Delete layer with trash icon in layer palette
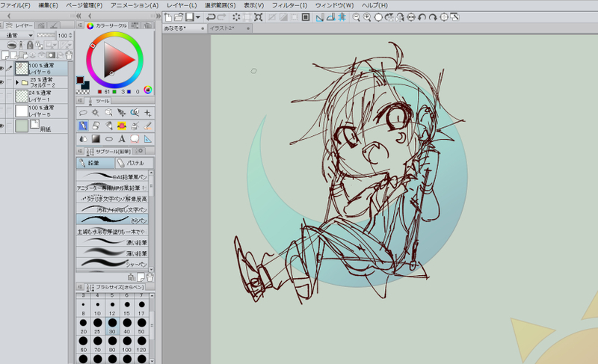Viewport: 598px width, 364px height. click(x=69, y=55)
